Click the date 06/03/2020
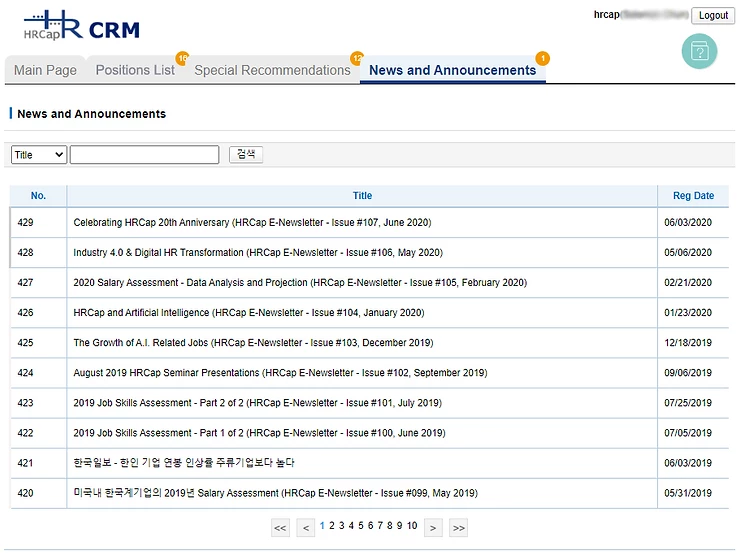 pyautogui.click(x=688, y=222)
